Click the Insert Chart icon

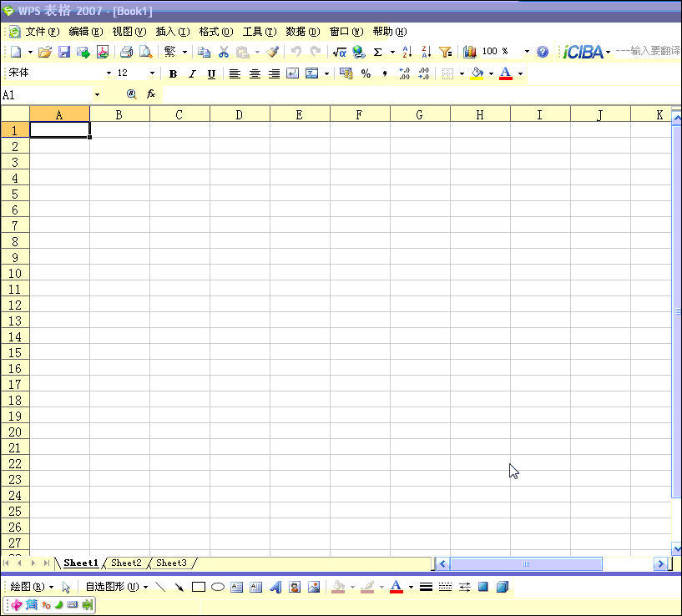pyautogui.click(x=470, y=52)
